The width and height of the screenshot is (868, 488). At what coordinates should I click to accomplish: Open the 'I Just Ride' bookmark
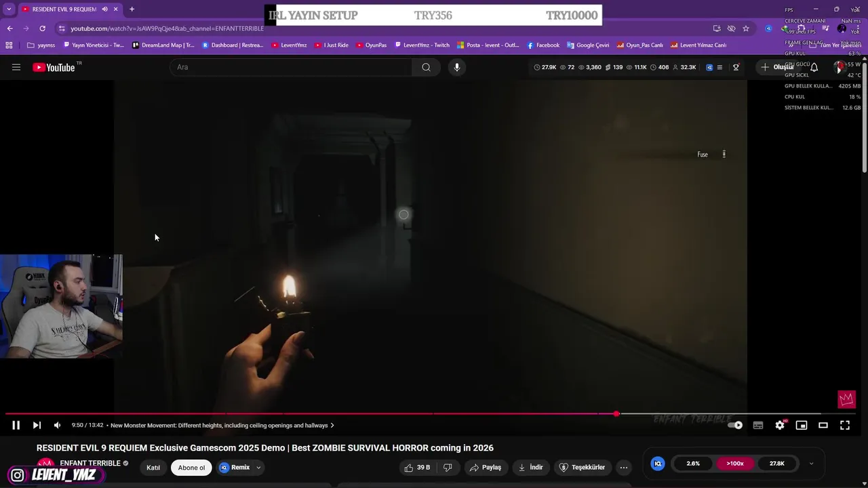331,45
